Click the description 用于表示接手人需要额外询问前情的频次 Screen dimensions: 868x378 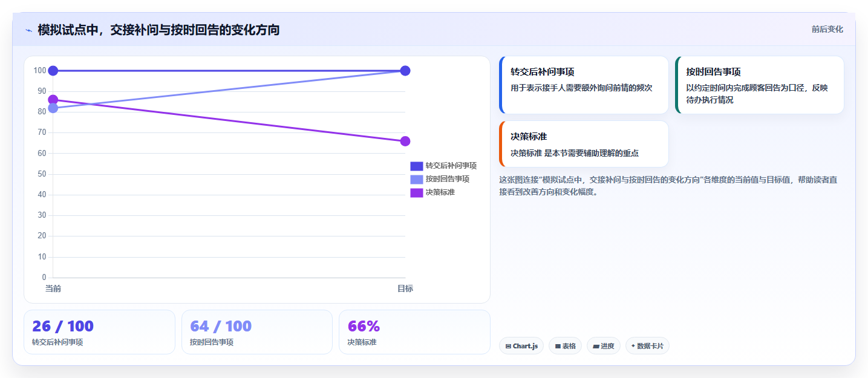[x=581, y=88]
